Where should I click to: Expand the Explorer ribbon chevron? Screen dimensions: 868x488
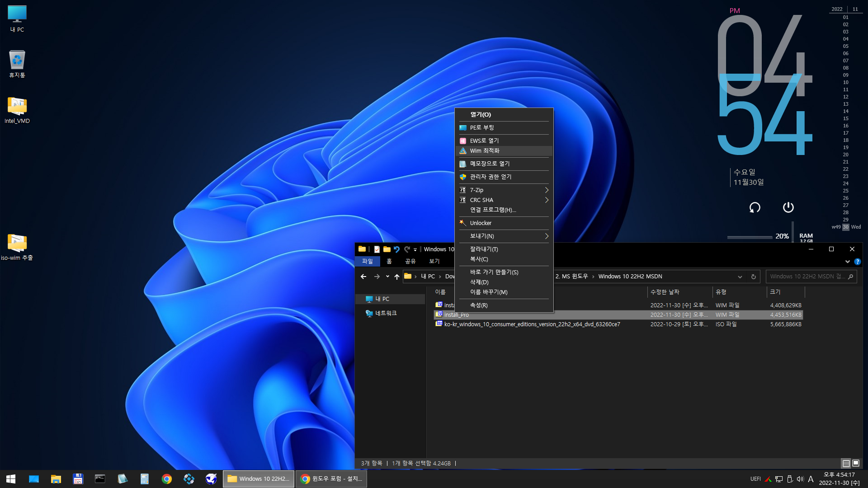pos(847,262)
